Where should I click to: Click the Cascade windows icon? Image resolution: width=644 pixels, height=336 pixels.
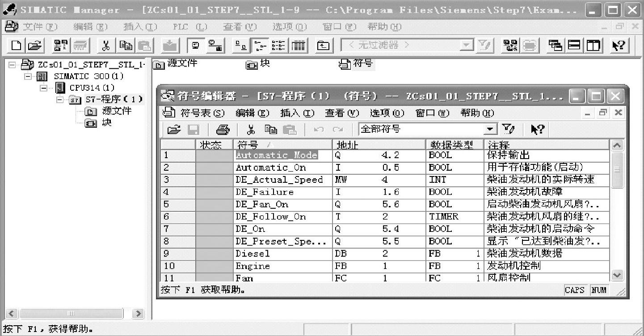(556, 45)
